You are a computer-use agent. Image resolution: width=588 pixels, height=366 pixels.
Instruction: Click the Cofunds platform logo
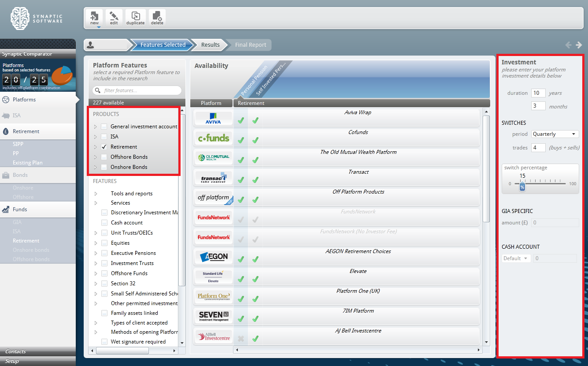click(214, 138)
